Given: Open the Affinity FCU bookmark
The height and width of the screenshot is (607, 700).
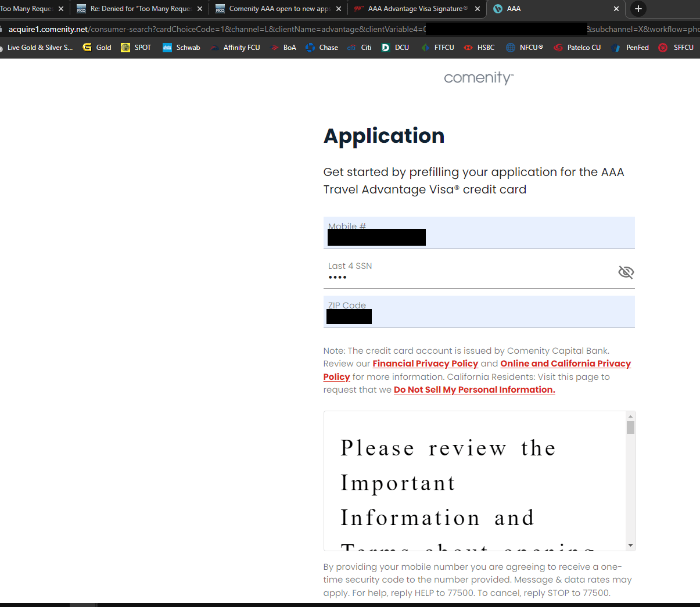Looking at the screenshot, I should click(235, 48).
